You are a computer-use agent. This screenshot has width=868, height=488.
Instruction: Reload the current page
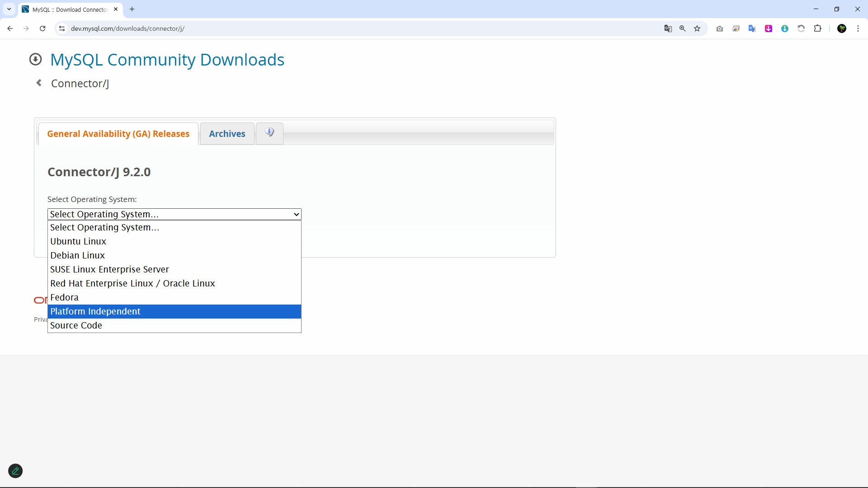point(42,28)
